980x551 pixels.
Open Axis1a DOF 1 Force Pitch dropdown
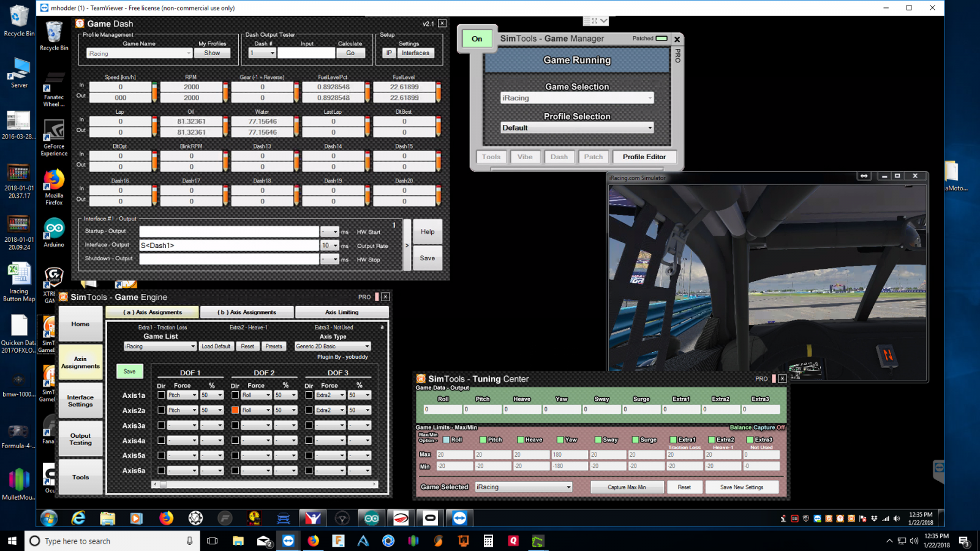(x=183, y=395)
